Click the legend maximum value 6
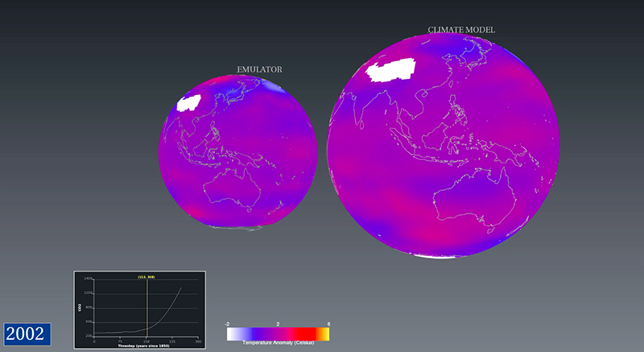 pos(328,323)
